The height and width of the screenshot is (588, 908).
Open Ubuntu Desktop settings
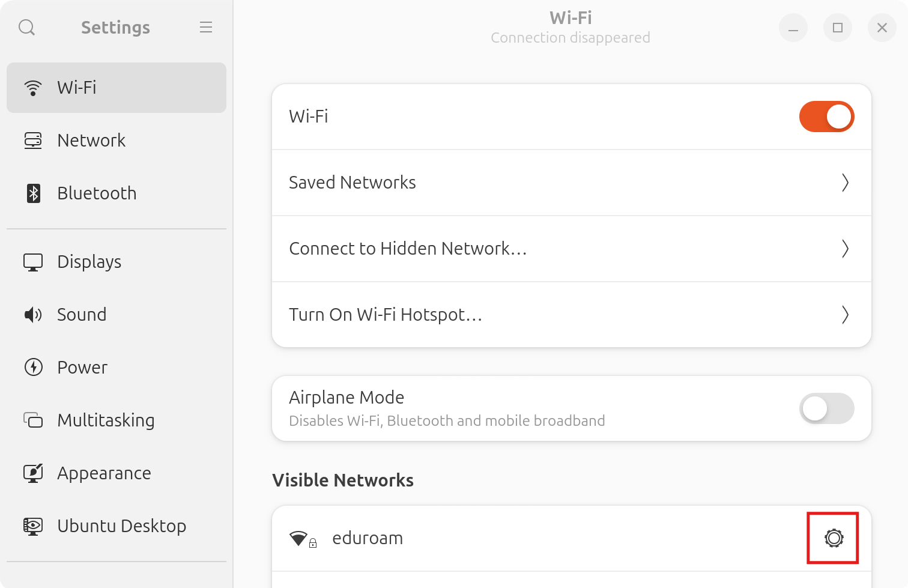[121, 526]
